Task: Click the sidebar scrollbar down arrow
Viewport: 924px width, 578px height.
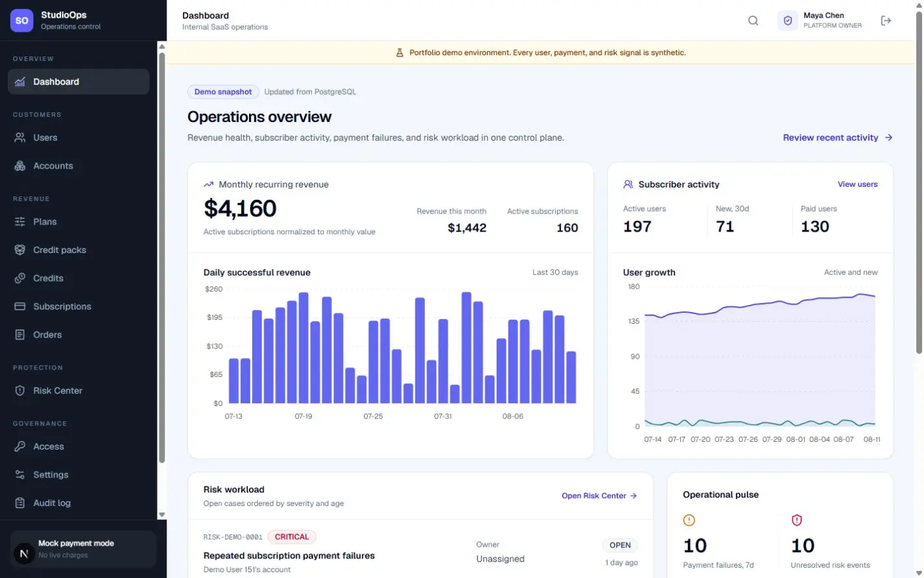Action: 162,515
